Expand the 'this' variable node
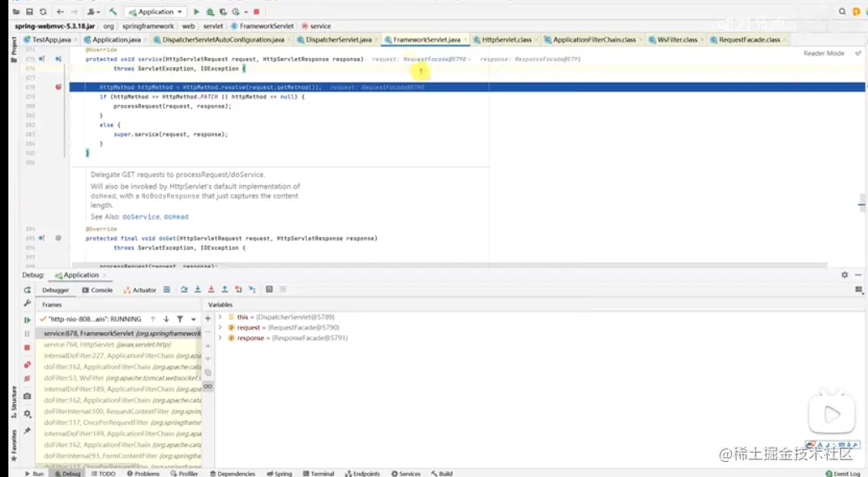The image size is (868, 477). click(x=220, y=317)
